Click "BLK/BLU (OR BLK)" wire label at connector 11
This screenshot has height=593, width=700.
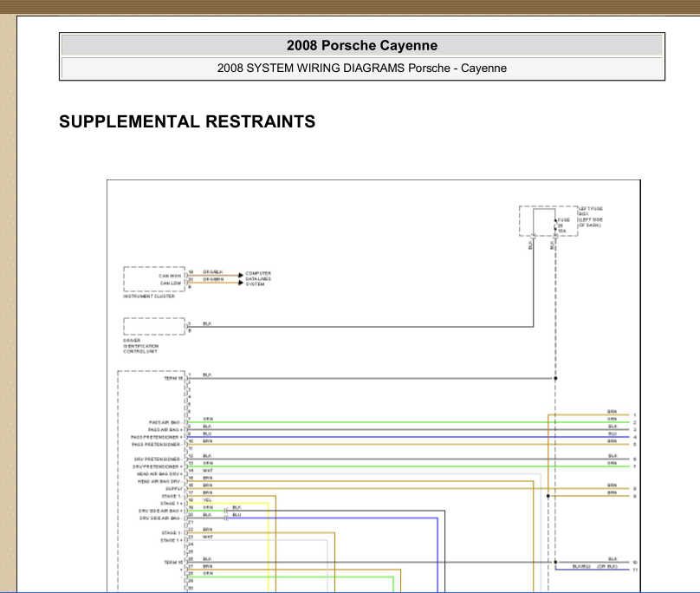(595, 567)
